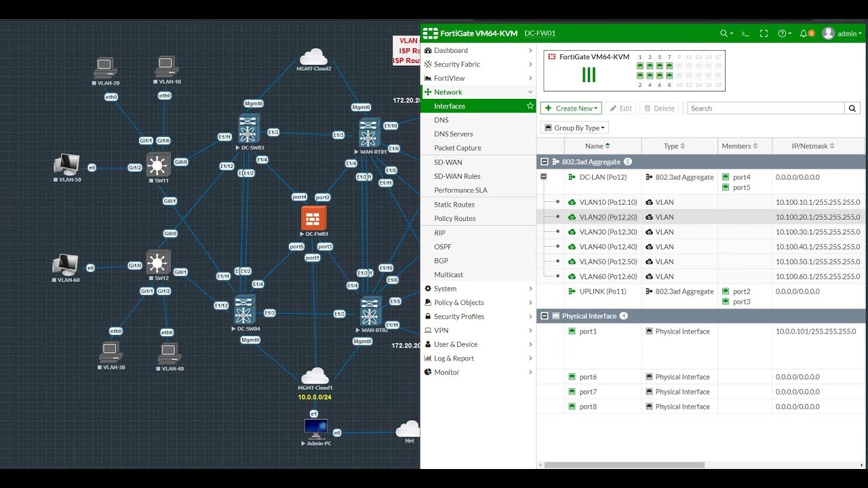
Task: Collapse the Physical Interface group
Action: click(545, 316)
